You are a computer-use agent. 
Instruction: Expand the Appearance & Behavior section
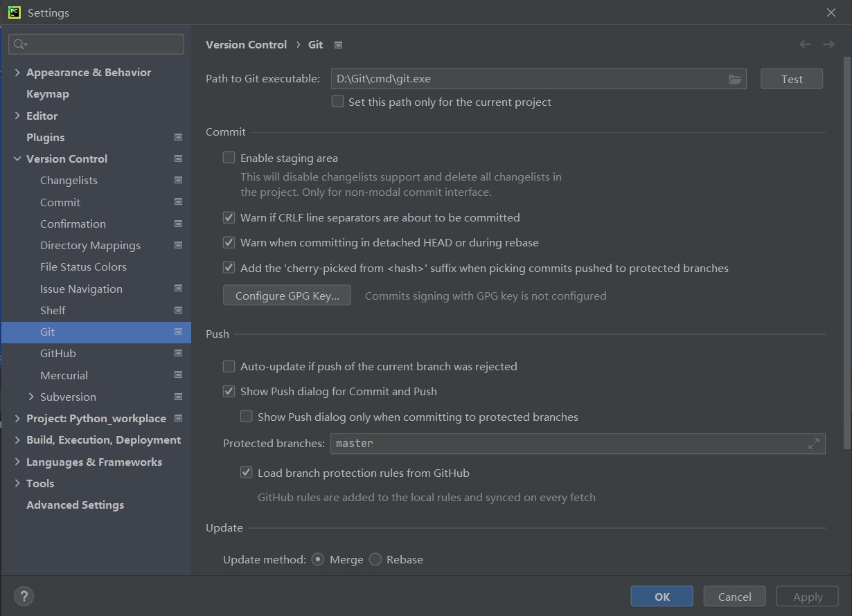click(17, 72)
